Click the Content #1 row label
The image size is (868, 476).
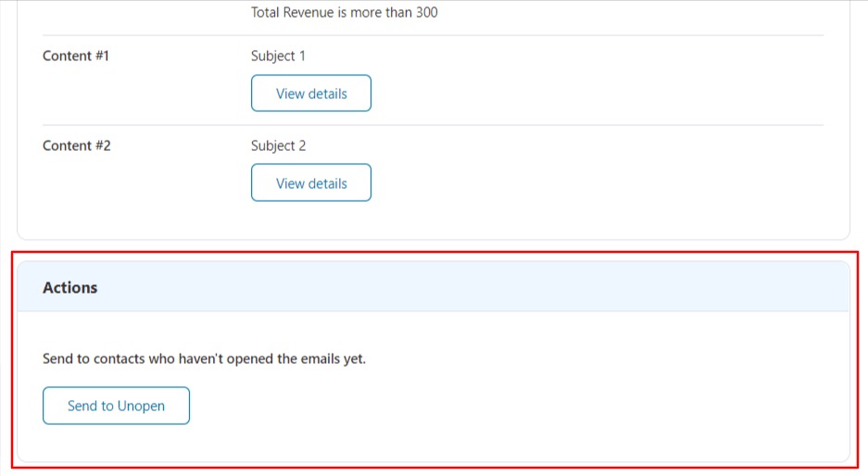(76, 56)
